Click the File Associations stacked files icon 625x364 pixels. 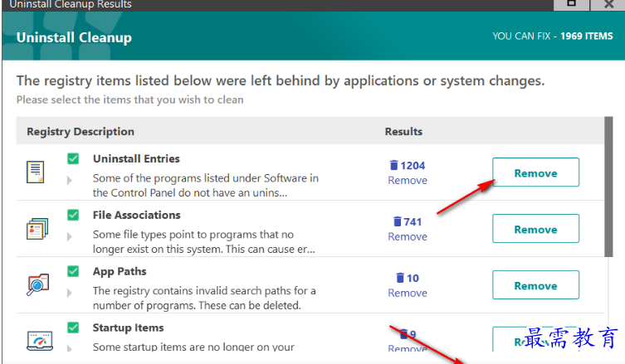[37, 229]
